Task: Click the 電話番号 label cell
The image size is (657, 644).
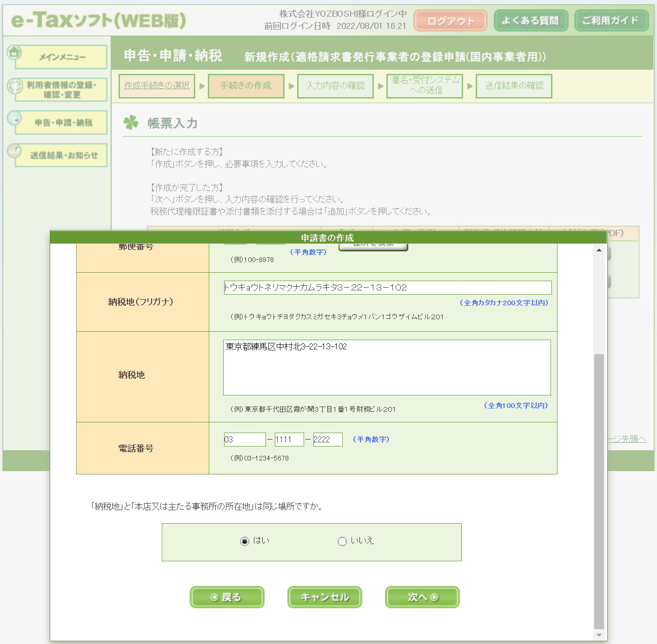Action: [142, 448]
